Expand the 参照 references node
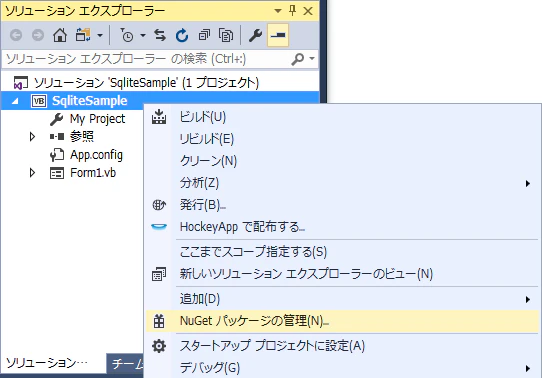 coord(32,137)
